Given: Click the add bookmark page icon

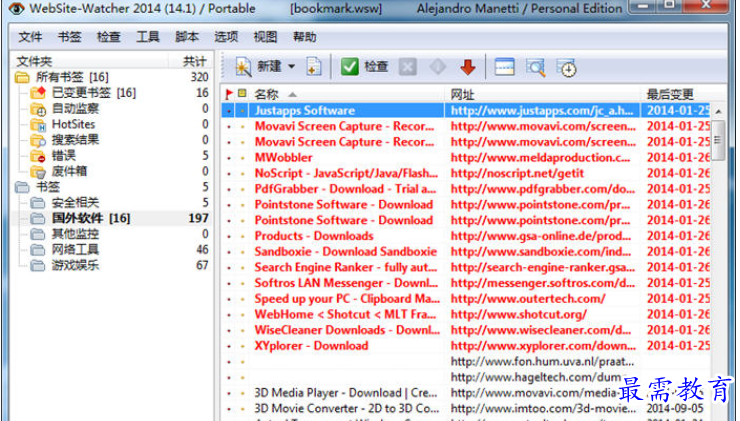Looking at the screenshot, I should [x=314, y=67].
